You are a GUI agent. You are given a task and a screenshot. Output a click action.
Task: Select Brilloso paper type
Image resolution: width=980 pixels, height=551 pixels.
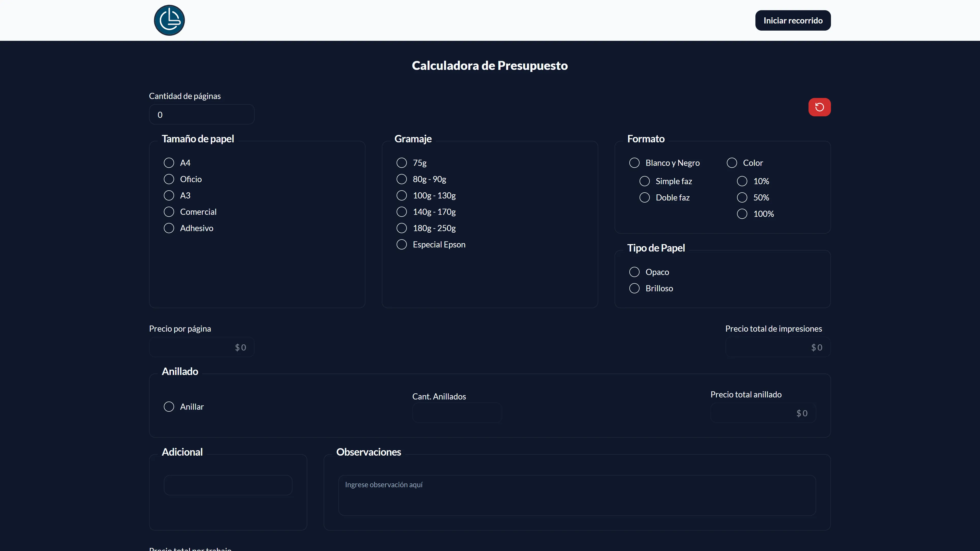pos(634,289)
